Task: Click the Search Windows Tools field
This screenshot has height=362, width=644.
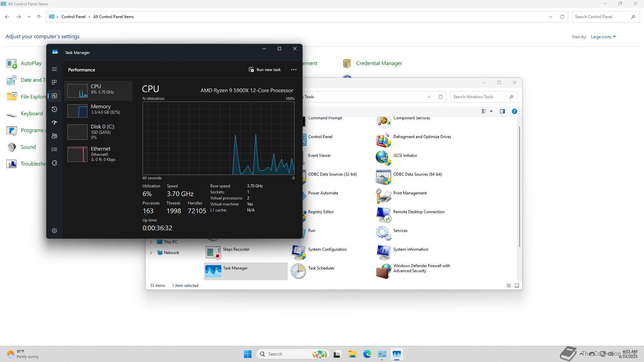Action: coord(480,97)
